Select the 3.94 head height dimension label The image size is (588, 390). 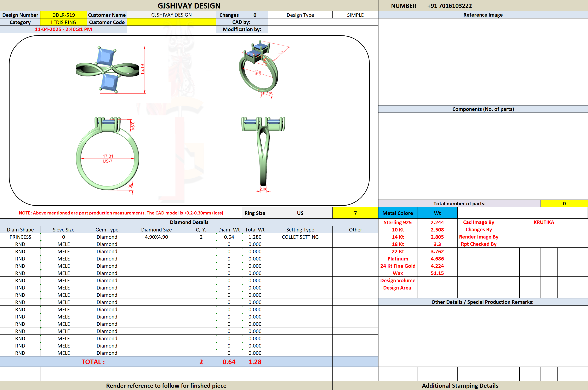click(133, 125)
